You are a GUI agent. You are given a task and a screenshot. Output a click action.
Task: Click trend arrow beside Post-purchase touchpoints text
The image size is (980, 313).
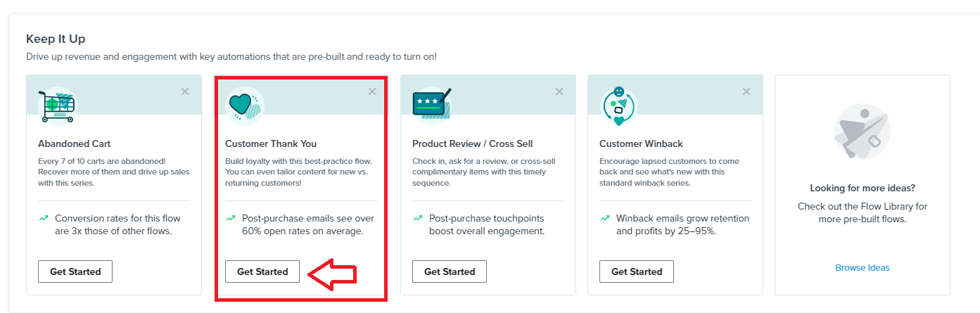pos(418,219)
